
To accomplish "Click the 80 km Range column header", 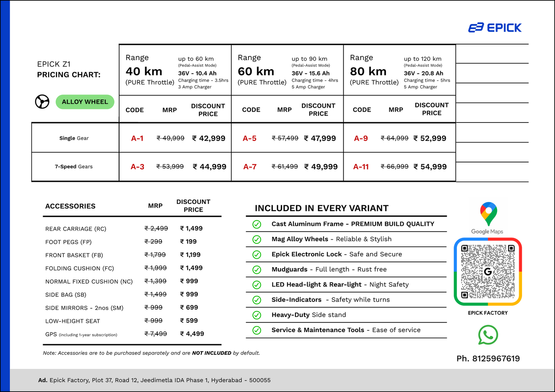I will pos(399,70).
